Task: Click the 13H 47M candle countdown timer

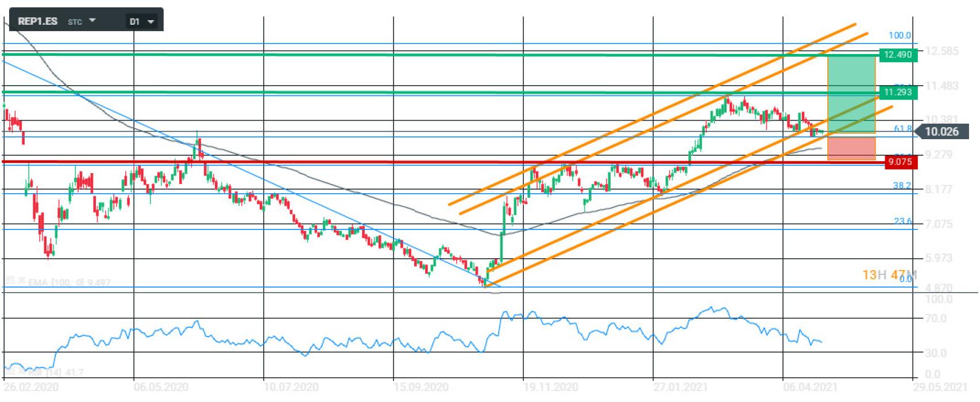Action: click(889, 275)
